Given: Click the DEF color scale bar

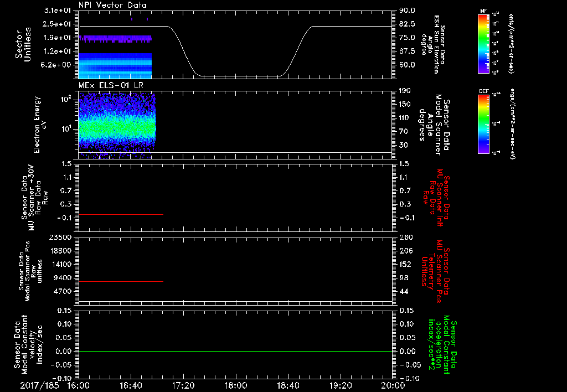Looking at the screenshot, I should [x=483, y=123].
